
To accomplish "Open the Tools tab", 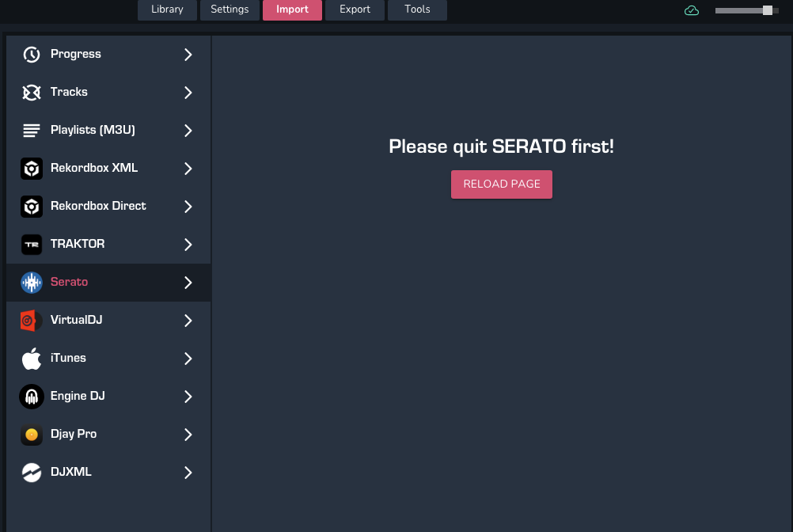I will (x=417, y=9).
